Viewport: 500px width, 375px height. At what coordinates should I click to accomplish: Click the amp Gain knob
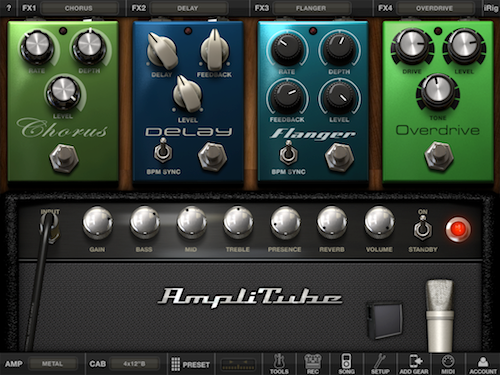[x=97, y=223]
